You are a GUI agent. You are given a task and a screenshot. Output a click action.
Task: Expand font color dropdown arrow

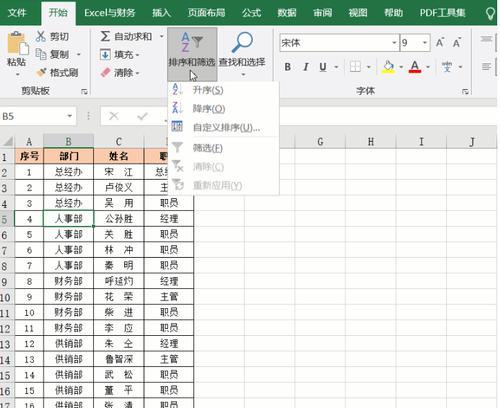[428, 67]
